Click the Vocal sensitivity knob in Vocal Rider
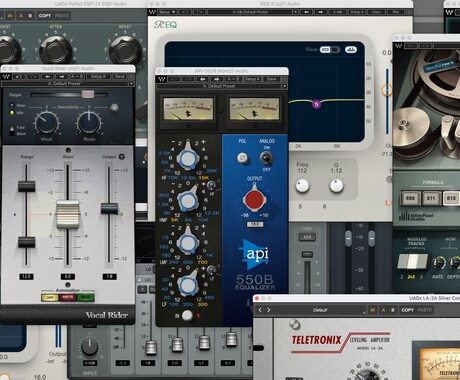 47,123
